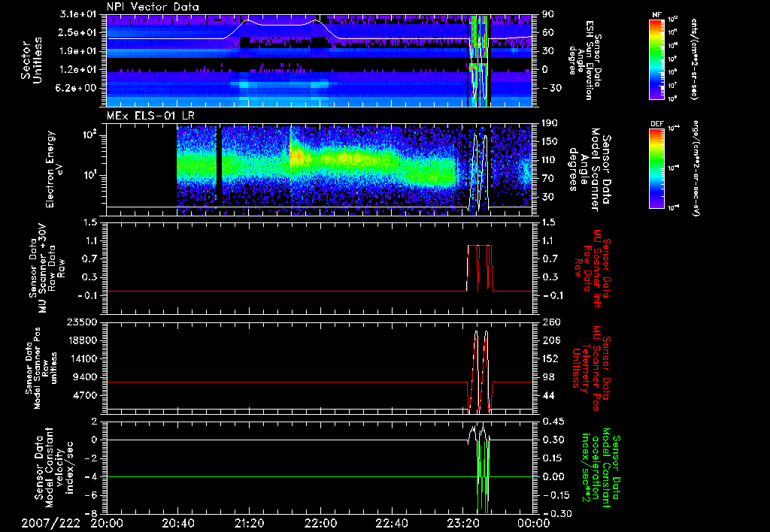Click the Sector Unitless axis label
The height and width of the screenshot is (532, 770).
click(x=31, y=60)
